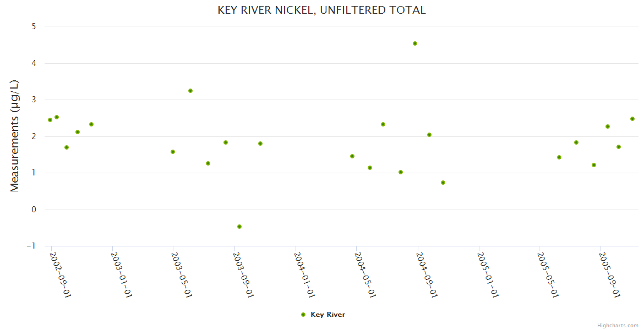644x330 pixels.
Task: Click the highest data point near 4.5
Action: (x=415, y=43)
